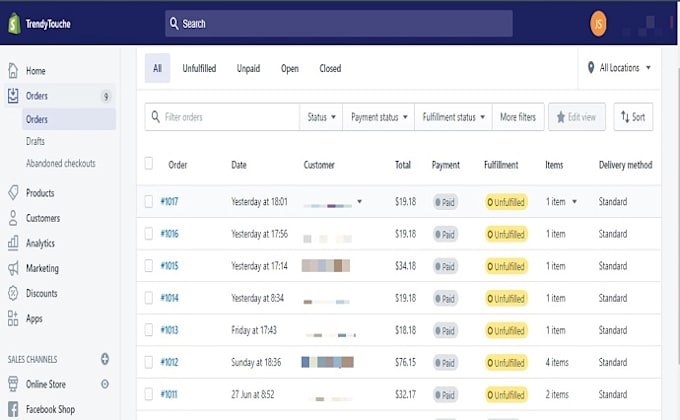The width and height of the screenshot is (680, 420).
Task: Open Marketing via the megaphone icon
Action: (x=13, y=268)
